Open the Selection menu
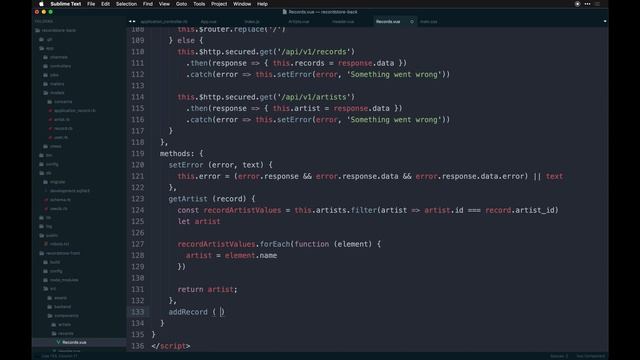640x360 pixels. coord(126,4)
